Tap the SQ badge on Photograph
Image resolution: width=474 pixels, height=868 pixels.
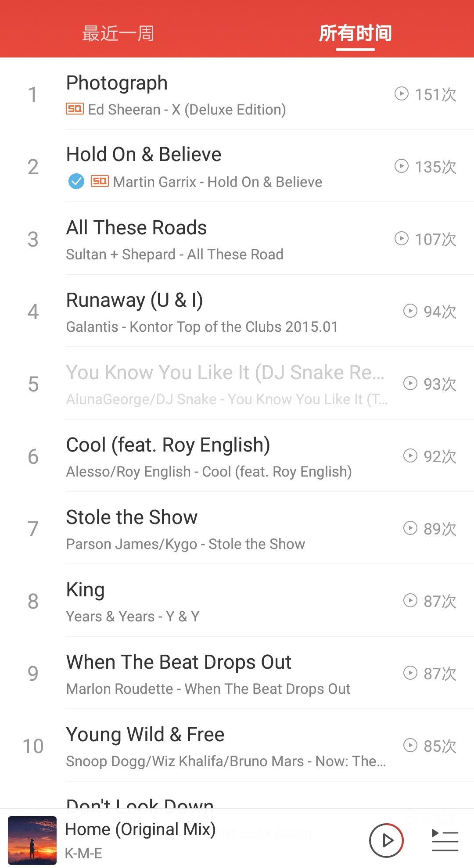(75, 109)
